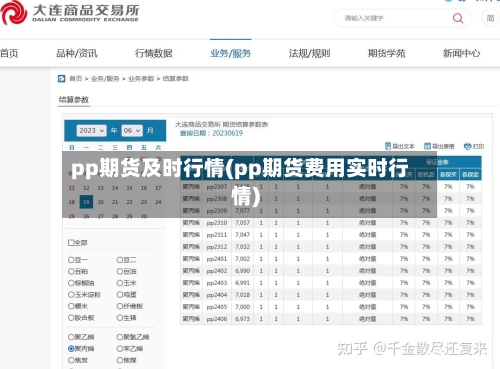Click the 7,057 settlement price cell
The width and height of the screenshot is (500, 369).
[x=242, y=223]
